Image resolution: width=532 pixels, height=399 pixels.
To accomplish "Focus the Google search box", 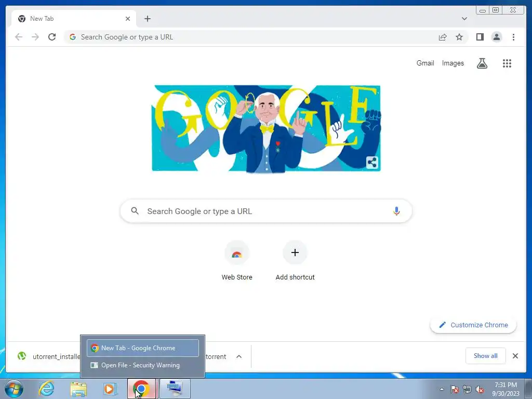I will click(x=266, y=211).
